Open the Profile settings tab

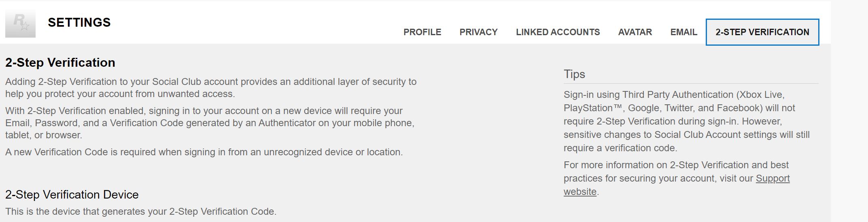coord(422,32)
